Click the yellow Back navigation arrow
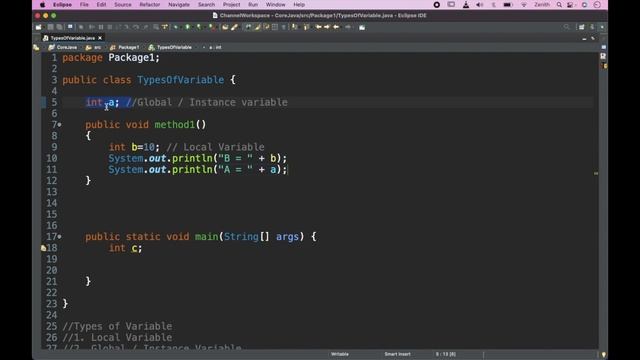Viewport: 640px width, 360px height. [x=336, y=27]
